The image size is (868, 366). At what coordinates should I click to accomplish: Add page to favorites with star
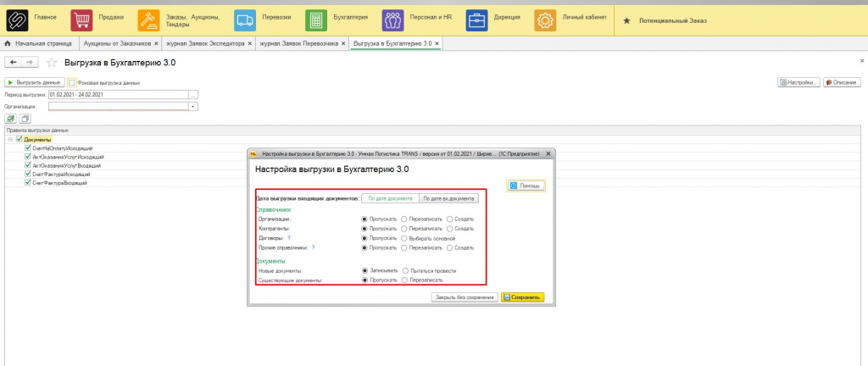tap(52, 63)
